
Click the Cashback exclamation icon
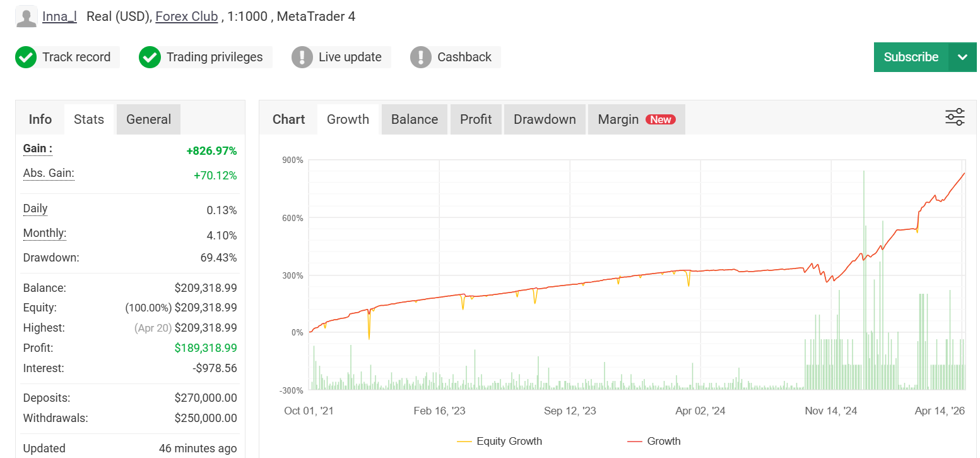tap(421, 57)
